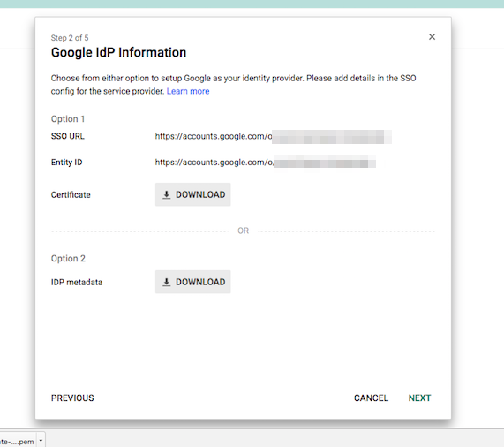Go to the PREVIOUS step

(72, 398)
